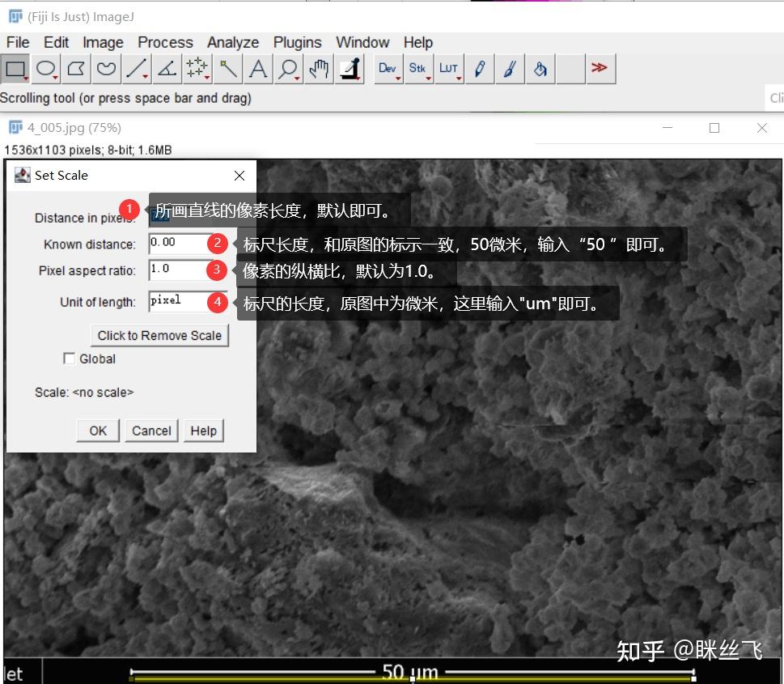Select the Pencil tool
This screenshot has width=784, height=684.
coord(479,69)
